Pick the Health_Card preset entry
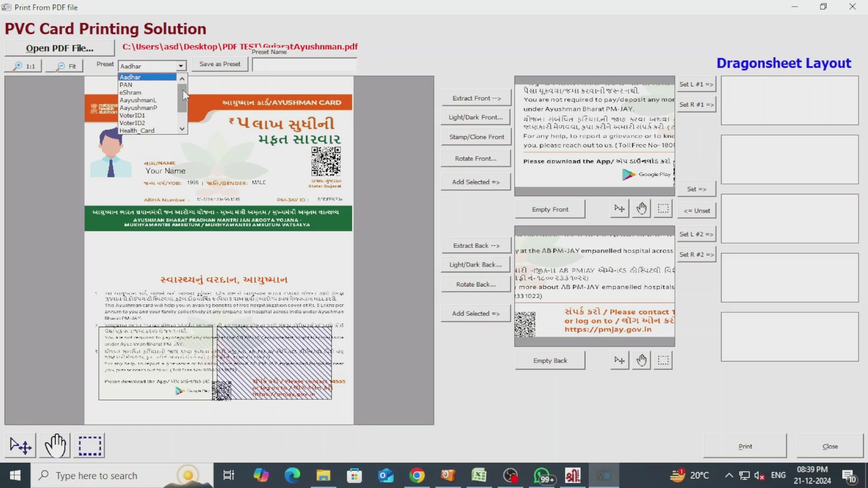The height and width of the screenshot is (488, 868). pyautogui.click(x=137, y=131)
